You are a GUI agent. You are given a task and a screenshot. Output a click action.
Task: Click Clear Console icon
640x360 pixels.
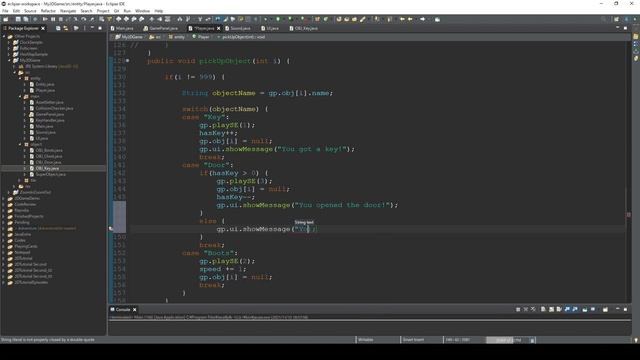(543, 309)
